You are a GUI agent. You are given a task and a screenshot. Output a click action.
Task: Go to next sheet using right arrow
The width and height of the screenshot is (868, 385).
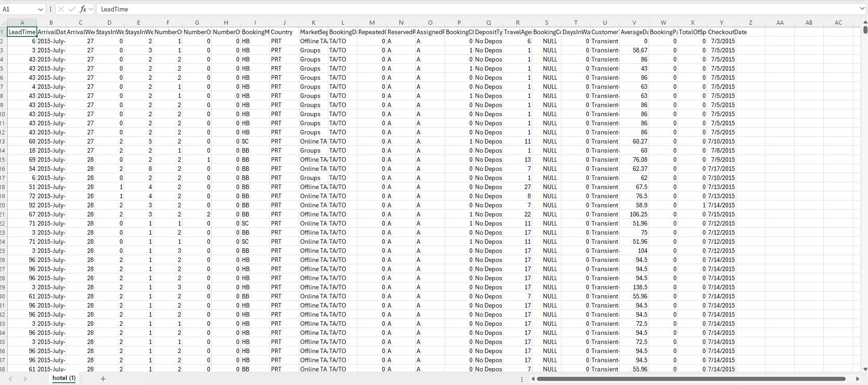tap(25, 379)
